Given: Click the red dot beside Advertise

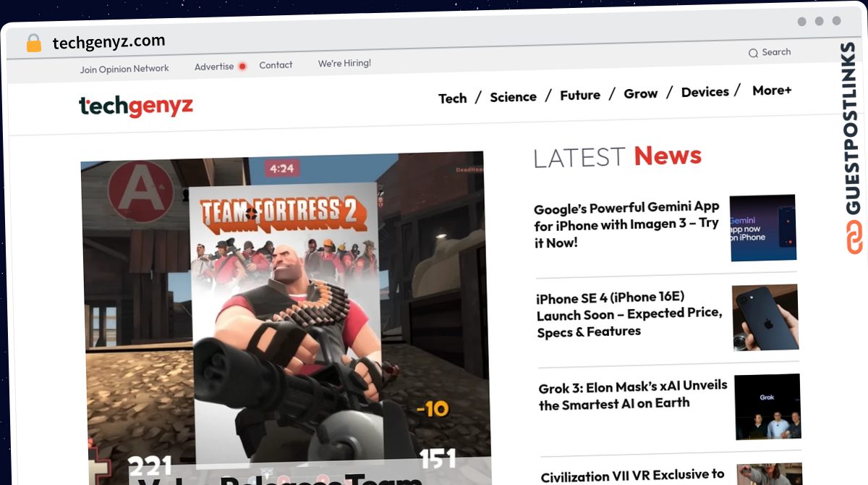Looking at the screenshot, I should tap(242, 66).
